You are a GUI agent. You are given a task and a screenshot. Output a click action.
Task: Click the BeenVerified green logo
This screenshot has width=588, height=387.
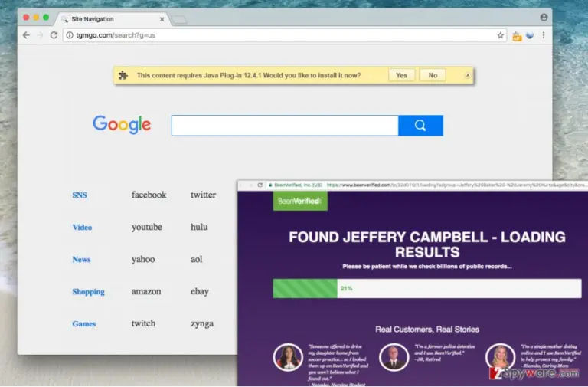point(300,201)
